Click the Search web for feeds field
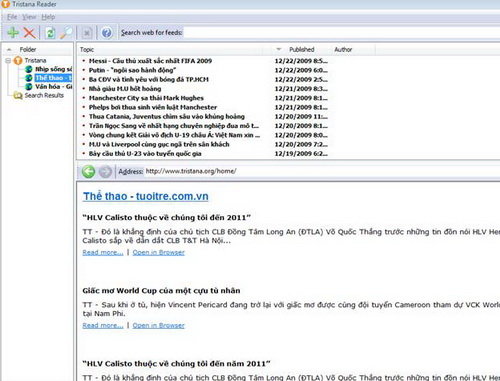 tap(342, 33)
